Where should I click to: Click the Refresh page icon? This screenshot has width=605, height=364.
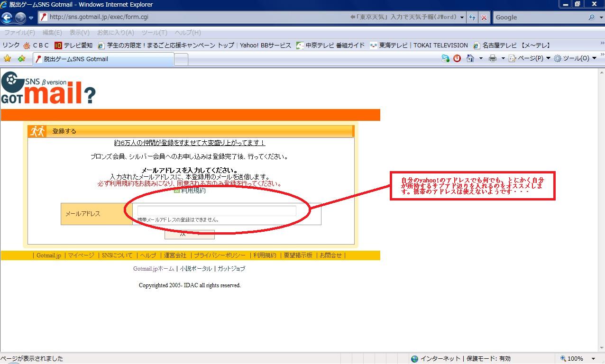click(472, 18)
